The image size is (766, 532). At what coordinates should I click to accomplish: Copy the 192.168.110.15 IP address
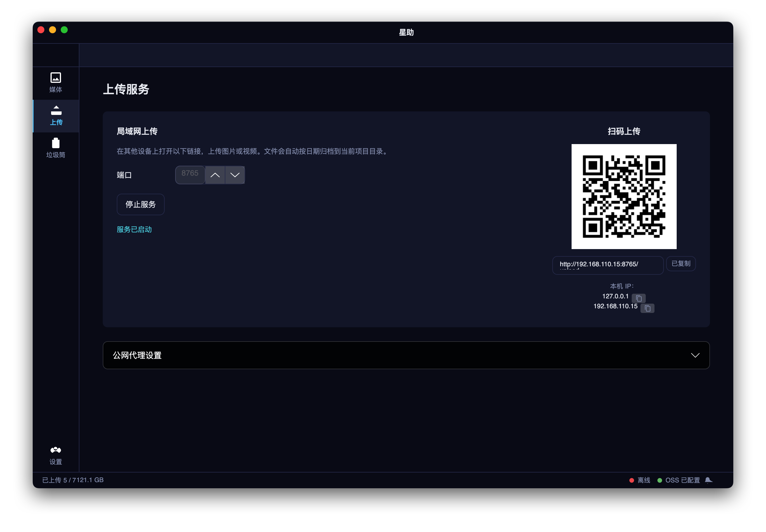point(647,308)
